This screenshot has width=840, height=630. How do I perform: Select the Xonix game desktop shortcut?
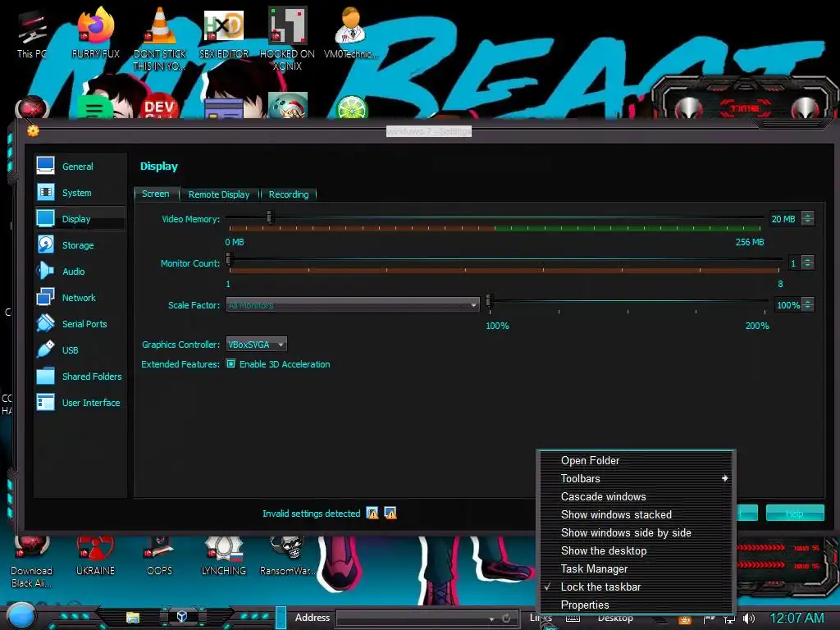287,39
